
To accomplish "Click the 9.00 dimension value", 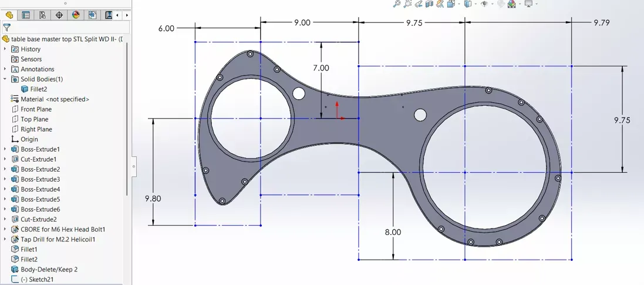I will coord(302,22).
